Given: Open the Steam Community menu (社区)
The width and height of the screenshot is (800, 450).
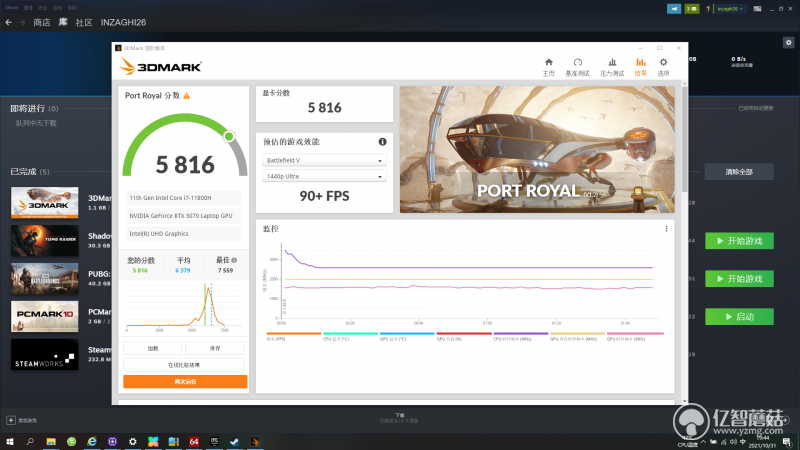Looking at the screenshot, I should point(84,22).
